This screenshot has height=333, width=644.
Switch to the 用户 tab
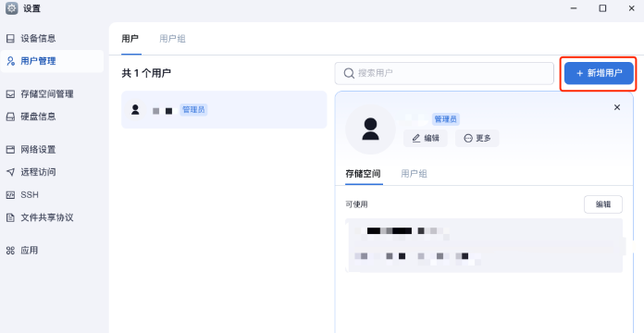(130, 39)
